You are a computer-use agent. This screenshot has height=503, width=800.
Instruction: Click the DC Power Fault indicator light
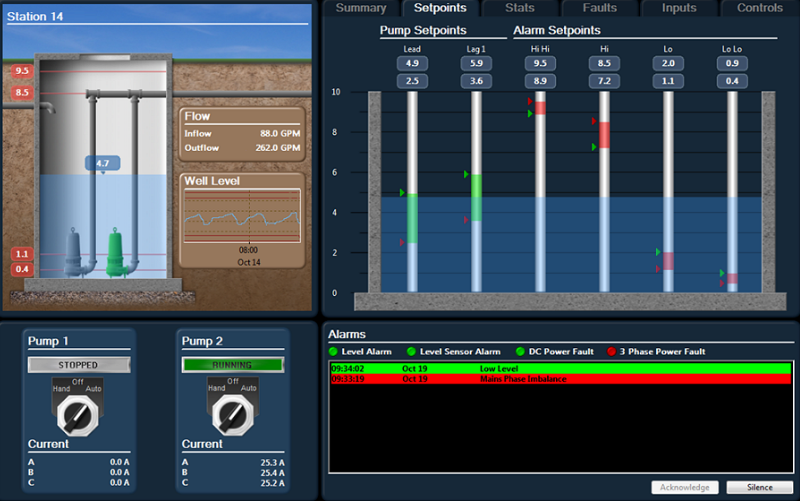point(520,351)
